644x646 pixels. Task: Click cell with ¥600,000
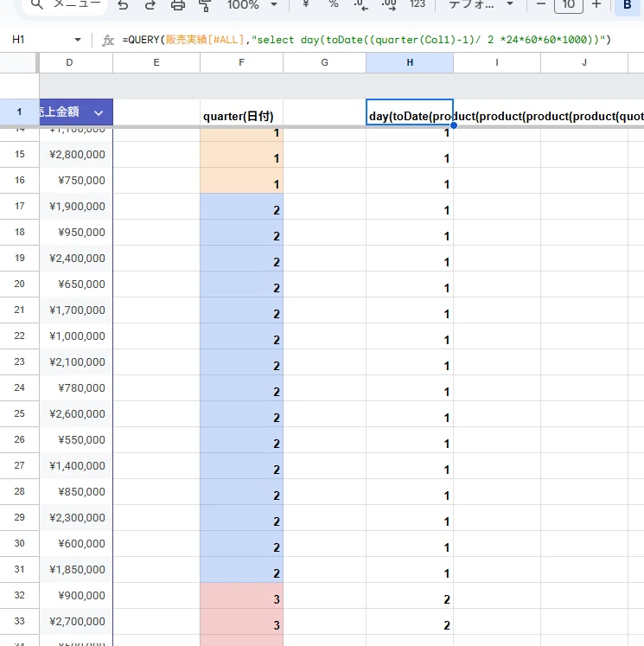pyautogui.click(x=76, y=544)
